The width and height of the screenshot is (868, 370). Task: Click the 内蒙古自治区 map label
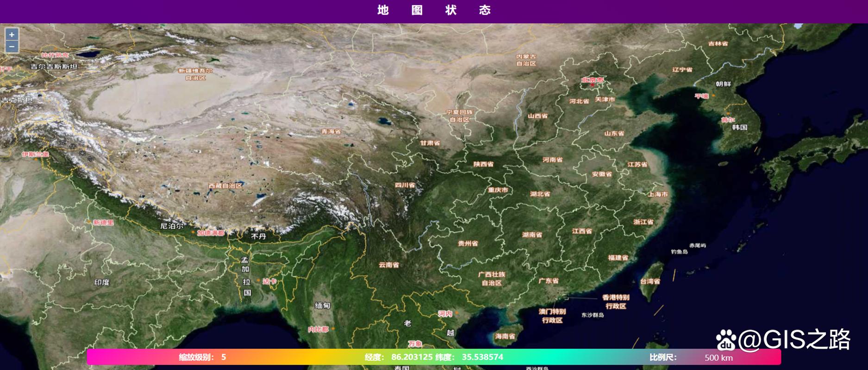(x=526, y=60)
